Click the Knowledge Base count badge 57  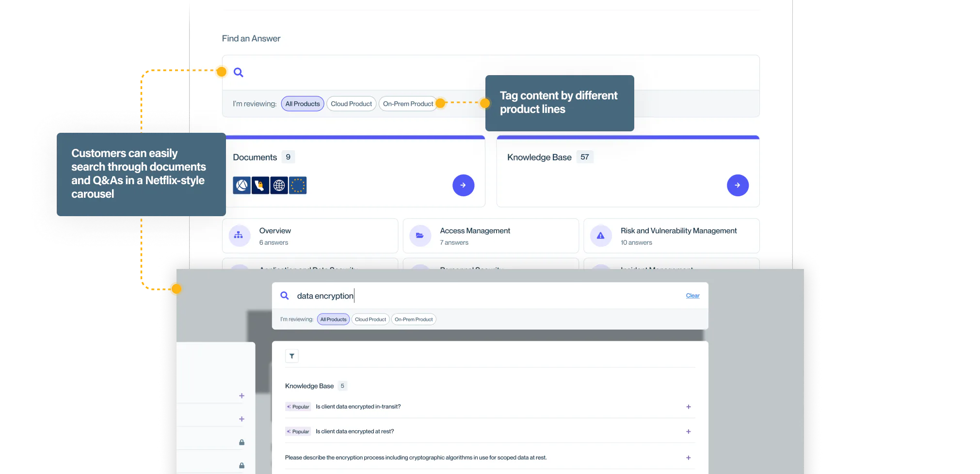585,157
